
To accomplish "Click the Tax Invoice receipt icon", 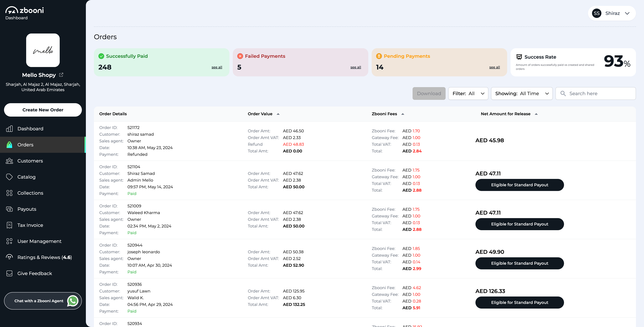I will [x=9, y=225].
